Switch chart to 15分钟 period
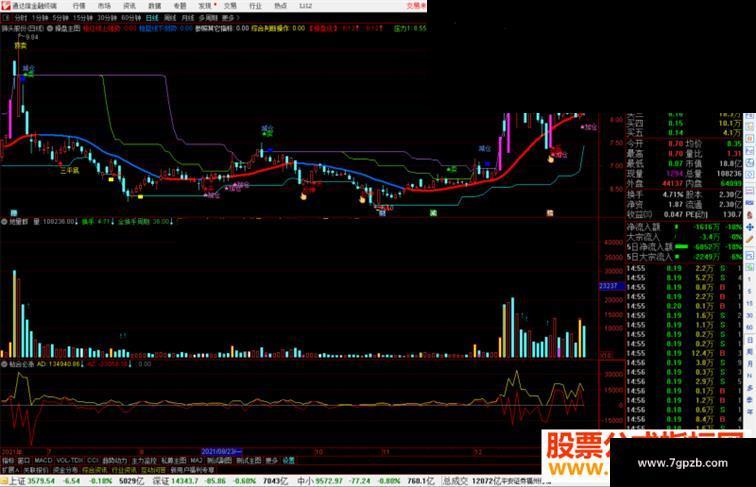Screen dimensions: 756x487 [83, 18]
